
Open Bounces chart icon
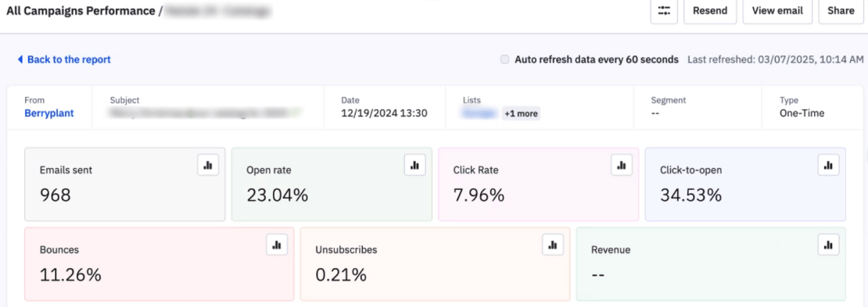click(x=277, y=245)
